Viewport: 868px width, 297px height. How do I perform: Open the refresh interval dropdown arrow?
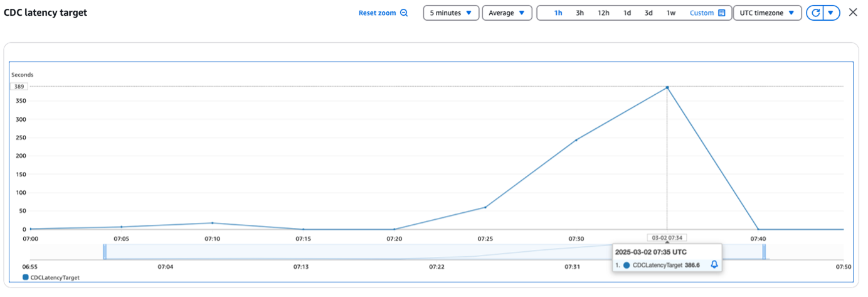coord(831,13)
